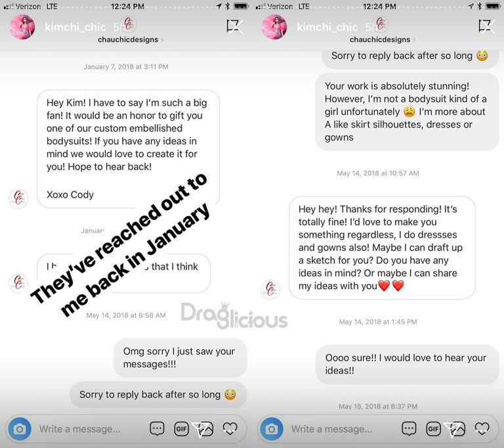
Task: Click the left 'Write a message...' field
Action: tap(79, 429)
